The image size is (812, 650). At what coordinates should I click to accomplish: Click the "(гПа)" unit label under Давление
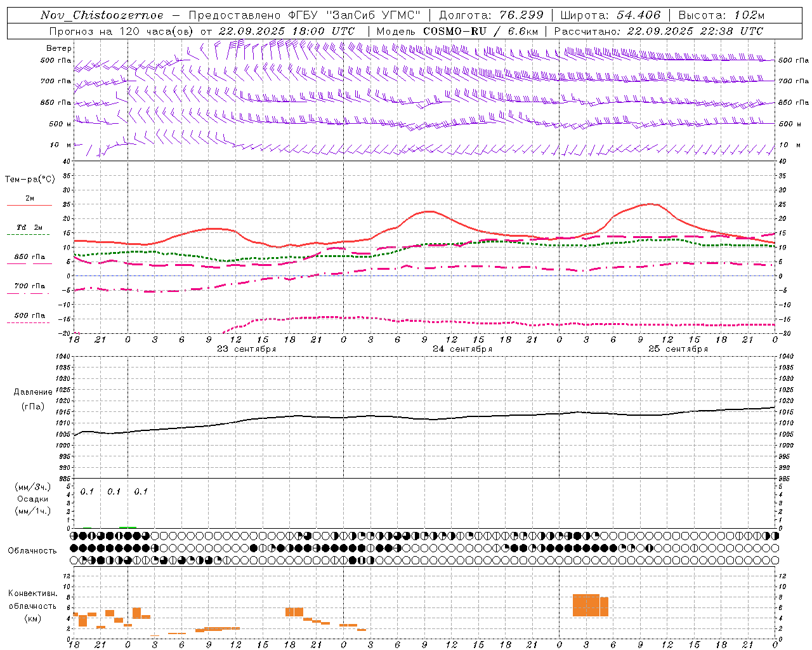click(33, 407)
